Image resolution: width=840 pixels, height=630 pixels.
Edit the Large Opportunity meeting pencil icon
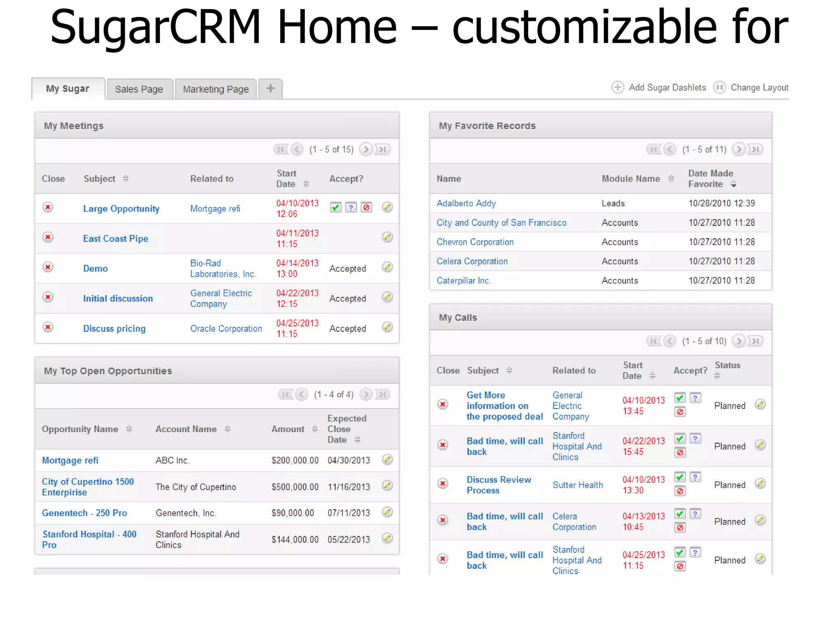click(387, 207)
